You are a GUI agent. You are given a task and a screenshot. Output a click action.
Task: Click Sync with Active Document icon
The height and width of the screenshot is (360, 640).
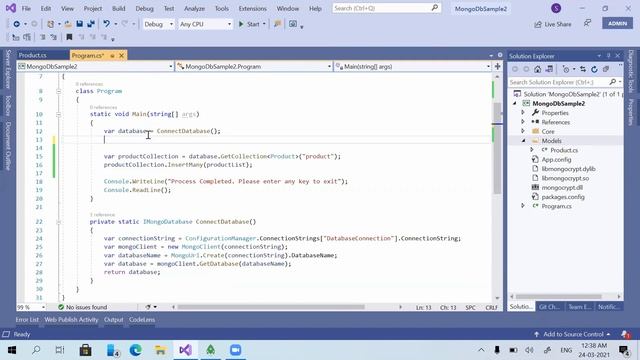583,69
